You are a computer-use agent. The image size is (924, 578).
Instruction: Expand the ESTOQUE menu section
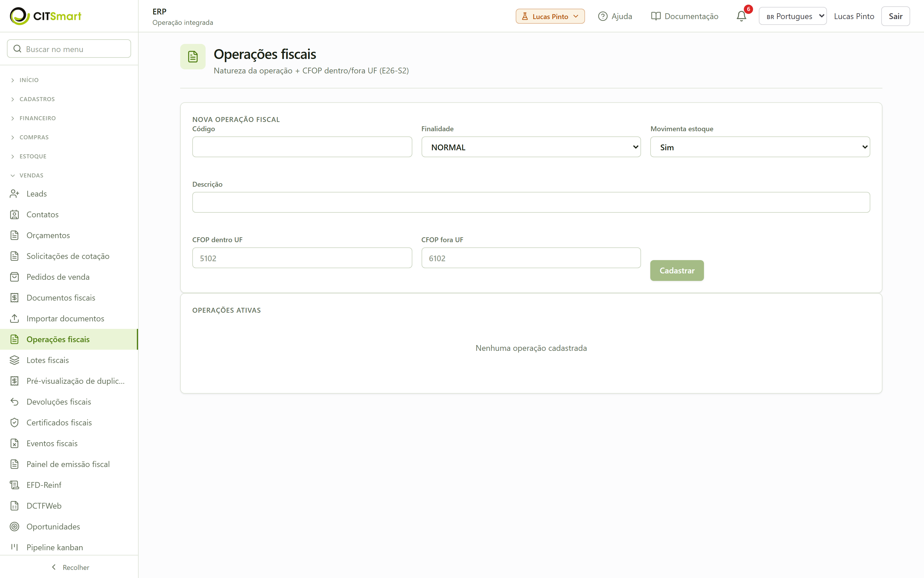click(x=33, y=156)
